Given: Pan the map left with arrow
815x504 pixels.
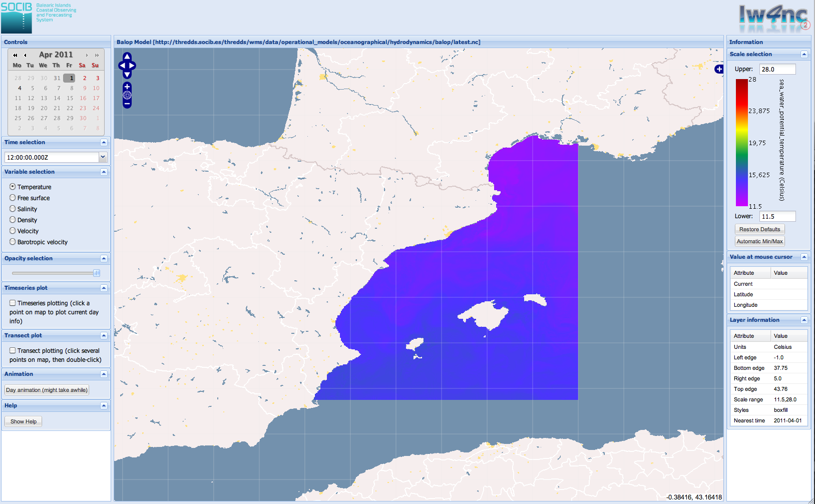Looking at the screenshot, I should click(x=122, y=66).
